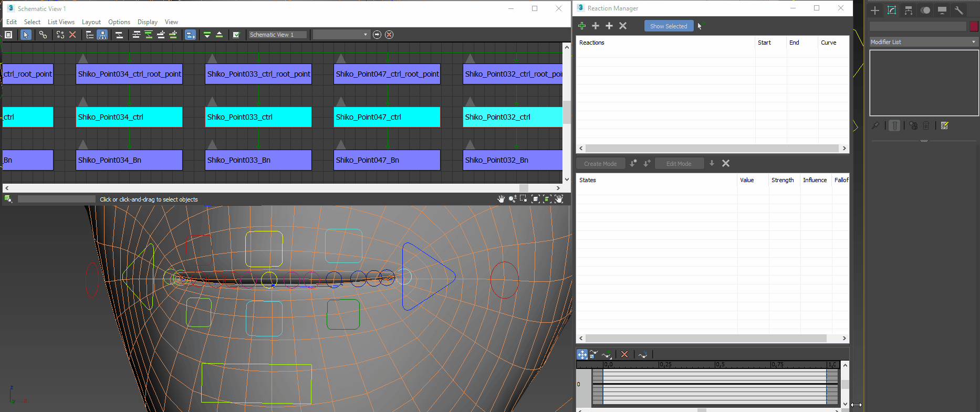Toggle Preferences checkmark icon in Schematic toolbar
The width and height of the screenshot is (980, 412).
236,35
